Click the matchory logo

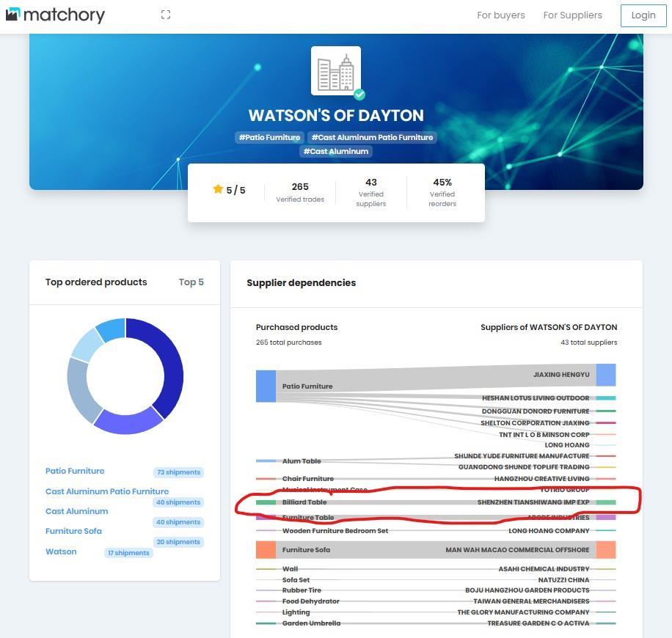(55, 15)
